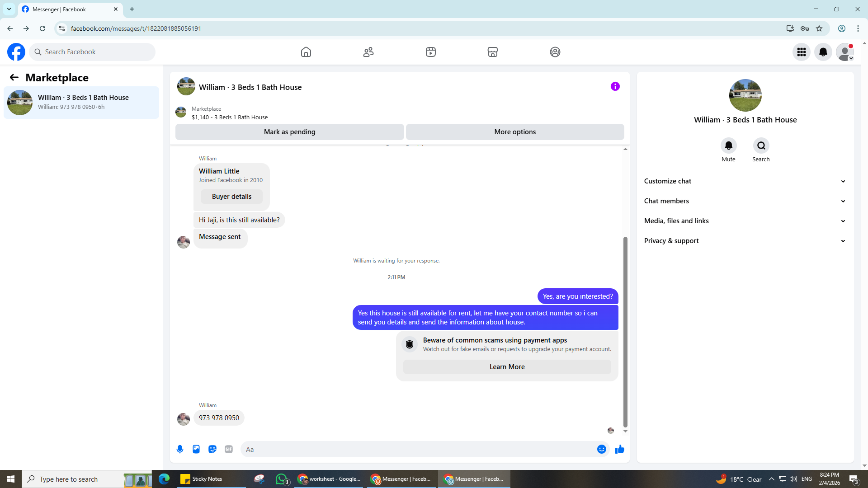The height and width of the screenshot is (488, 868).
Task: Send a thumbs-up like
Action: click(x=620, y=449)
